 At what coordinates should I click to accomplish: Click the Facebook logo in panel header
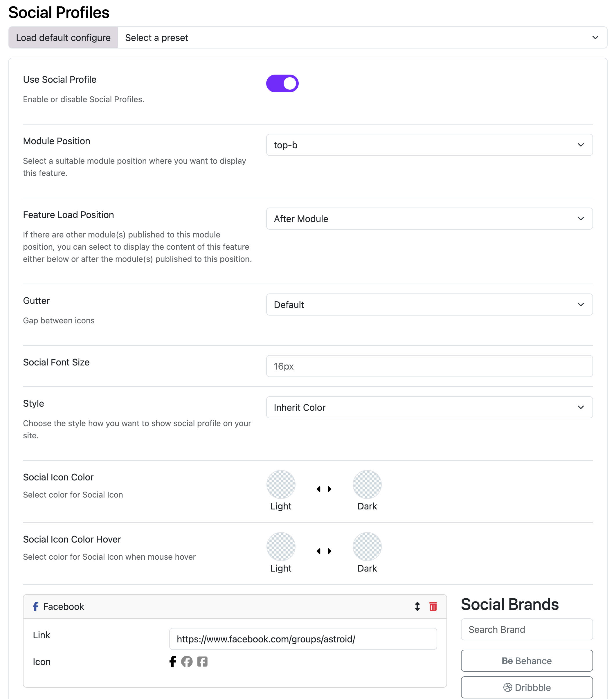pos(36,606)
